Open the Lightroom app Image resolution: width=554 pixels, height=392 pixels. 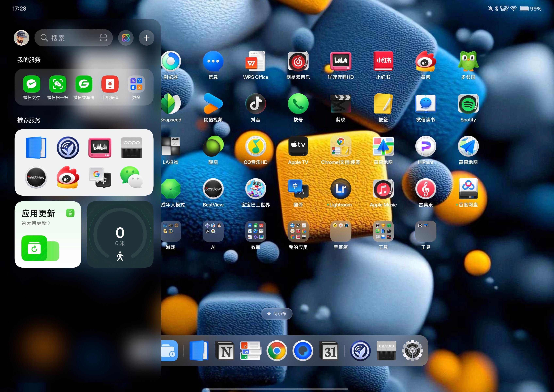click(x=340, y=189)
